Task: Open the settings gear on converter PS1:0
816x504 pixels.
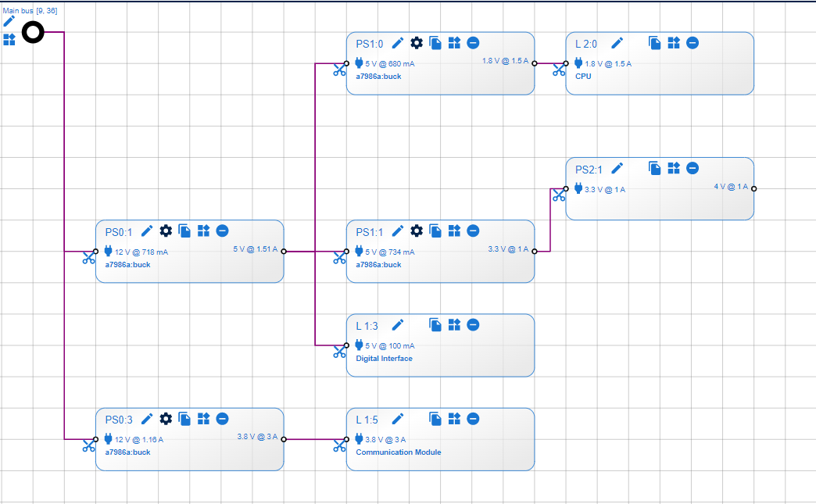Action: coord(416,43)
